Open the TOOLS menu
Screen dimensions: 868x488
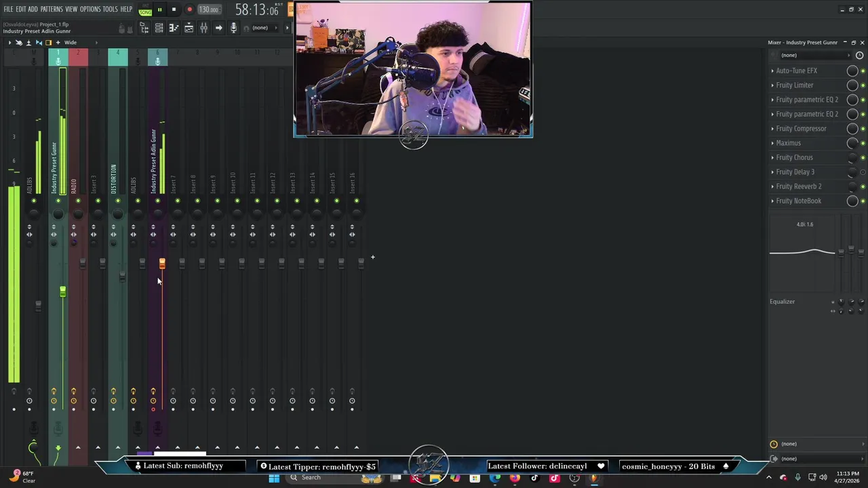tap(110, 9)
